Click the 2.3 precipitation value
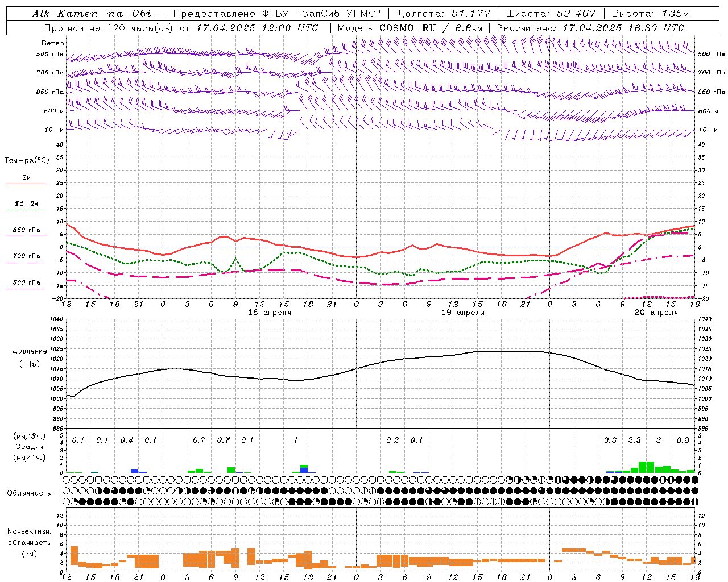 point(634,440)
